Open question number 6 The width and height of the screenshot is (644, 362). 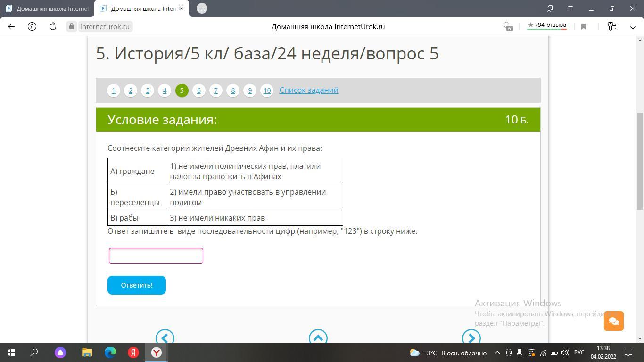(x=199, y=90)
